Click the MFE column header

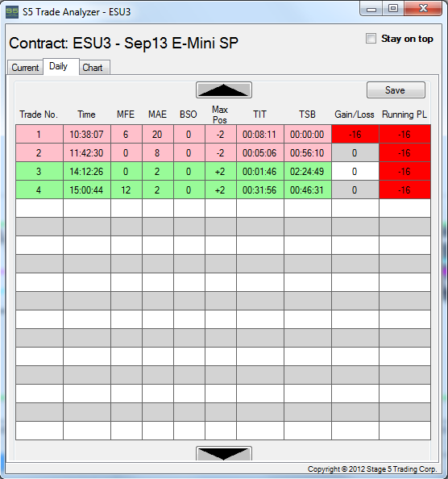tap(126, 115)
